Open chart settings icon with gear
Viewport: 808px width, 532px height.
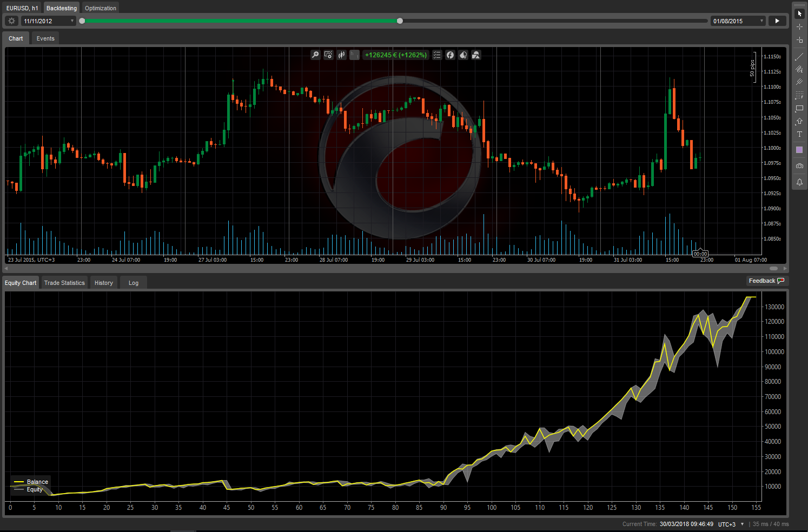tap(328, 55)
